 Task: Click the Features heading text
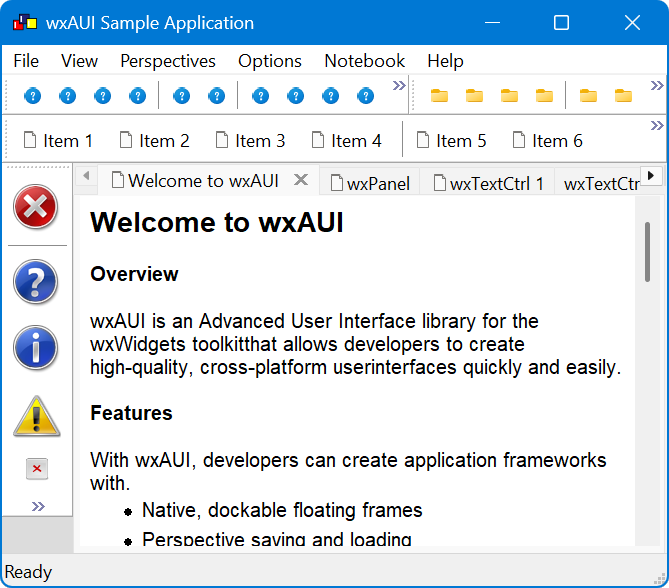tap(131, 413)
